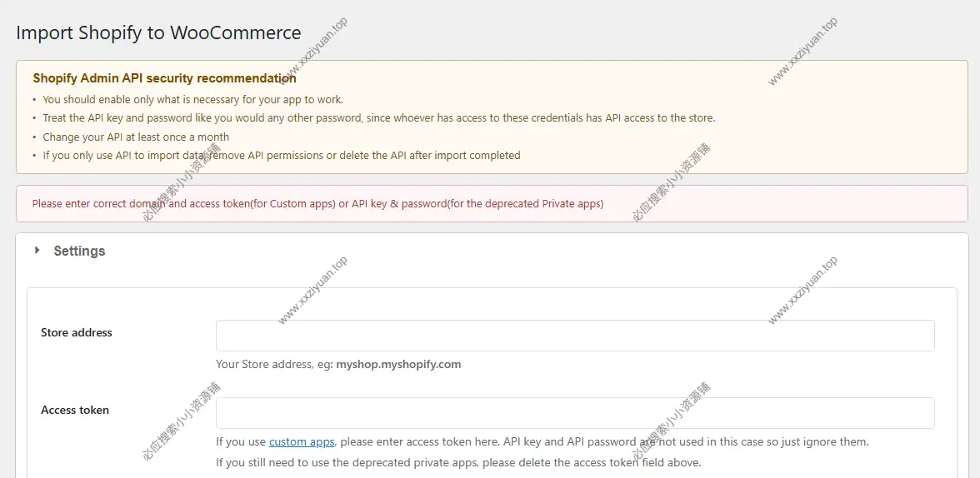Click the 'API key and API password are not used' hint

tap(600, 442)
